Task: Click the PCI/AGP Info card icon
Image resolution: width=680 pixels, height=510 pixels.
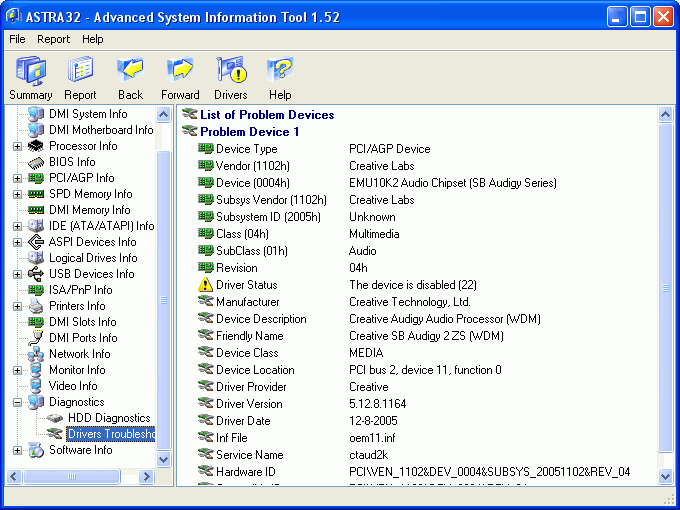Action: click(x=36, y=178)
